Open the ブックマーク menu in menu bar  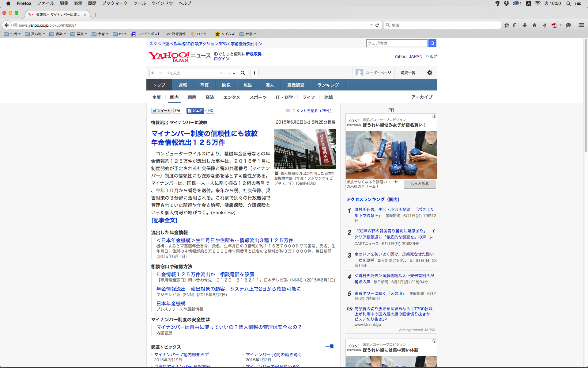115,3
